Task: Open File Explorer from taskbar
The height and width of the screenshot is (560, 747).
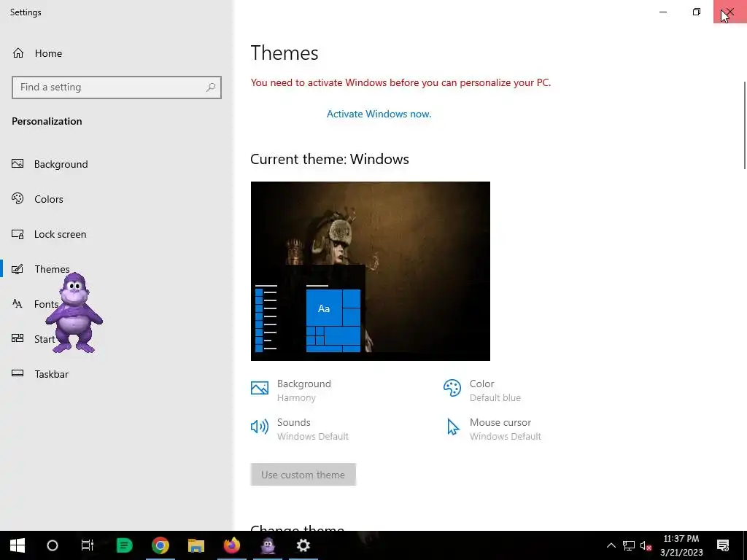Action: click(196, 545)
